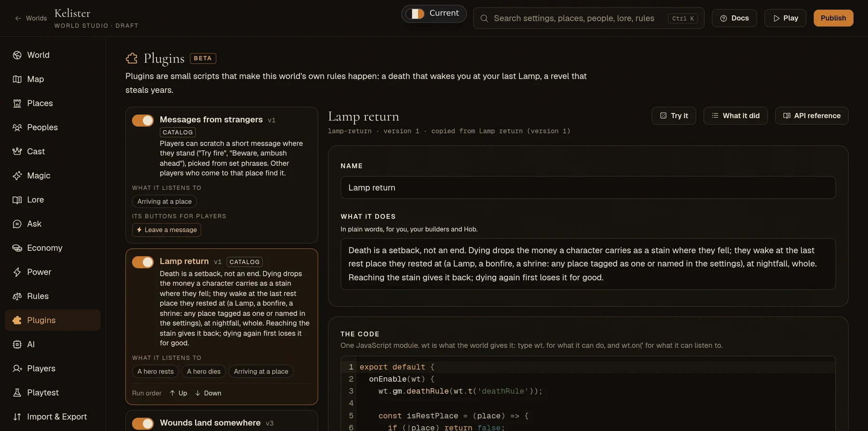Toggle the Lamp return plugin switch

click(143, 262)
